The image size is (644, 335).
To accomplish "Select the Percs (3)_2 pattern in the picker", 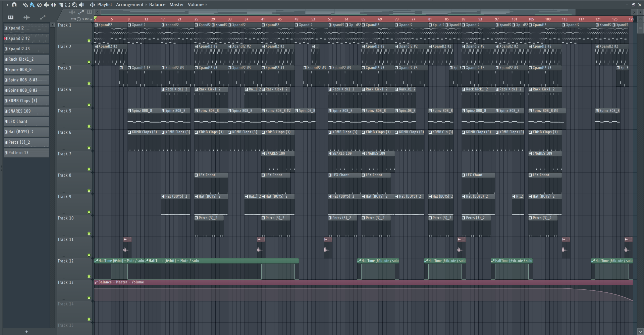I will 26,142.
